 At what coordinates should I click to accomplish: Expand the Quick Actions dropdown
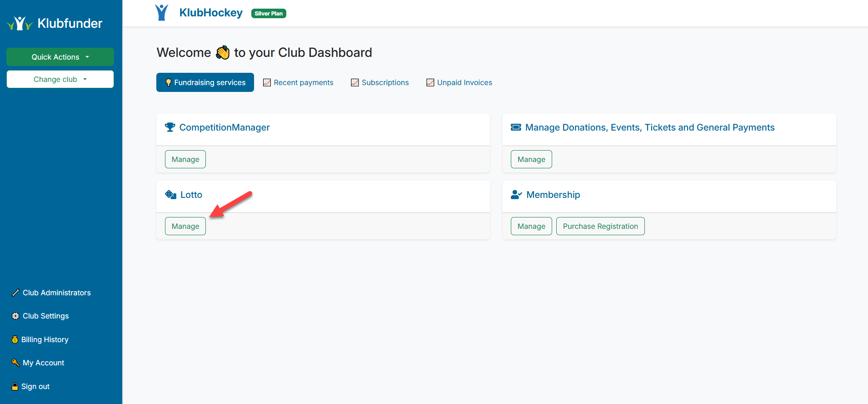pos(60,57)
